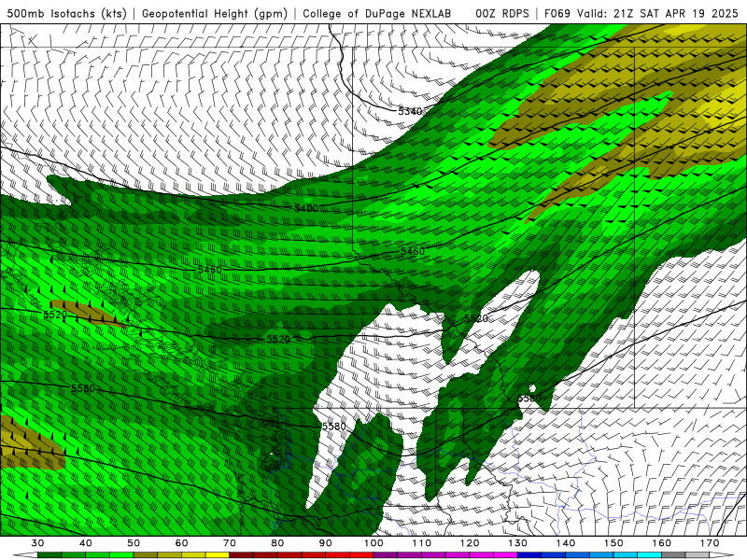747x560 pixels.
Task: Click the 150 knot legend label
Action: [x=614, y=543]
